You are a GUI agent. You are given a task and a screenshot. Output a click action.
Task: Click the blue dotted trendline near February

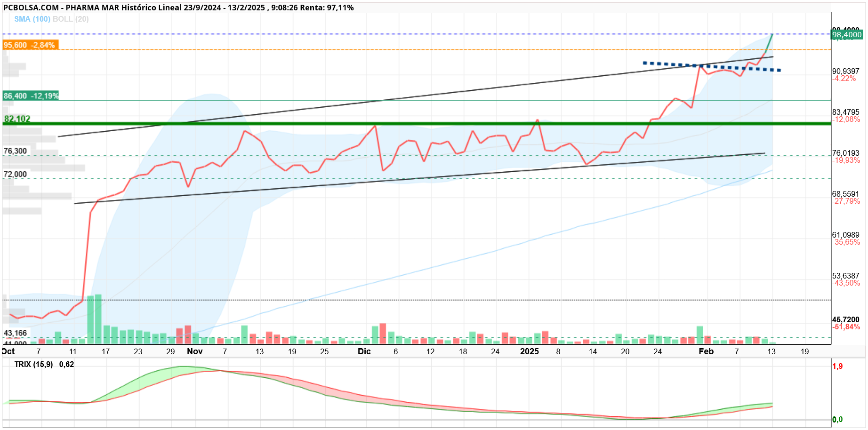(x=712, y=66)
